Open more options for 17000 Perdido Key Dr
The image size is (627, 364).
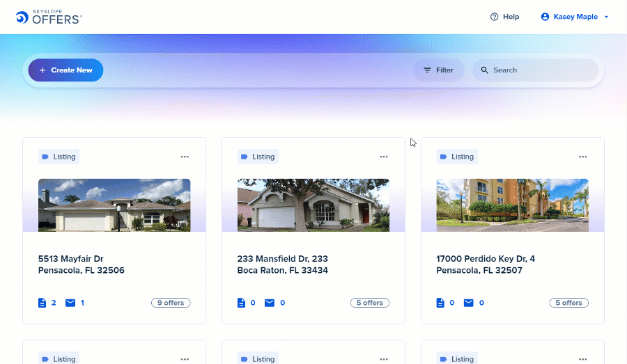[x=583, y=157]
